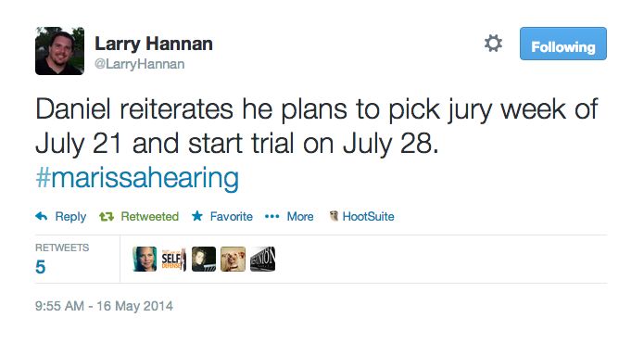This screenshot has height=343, width=644.
Task: Open the gear settings dropdown
Action: pyautogui.click(x=493, y=44)
